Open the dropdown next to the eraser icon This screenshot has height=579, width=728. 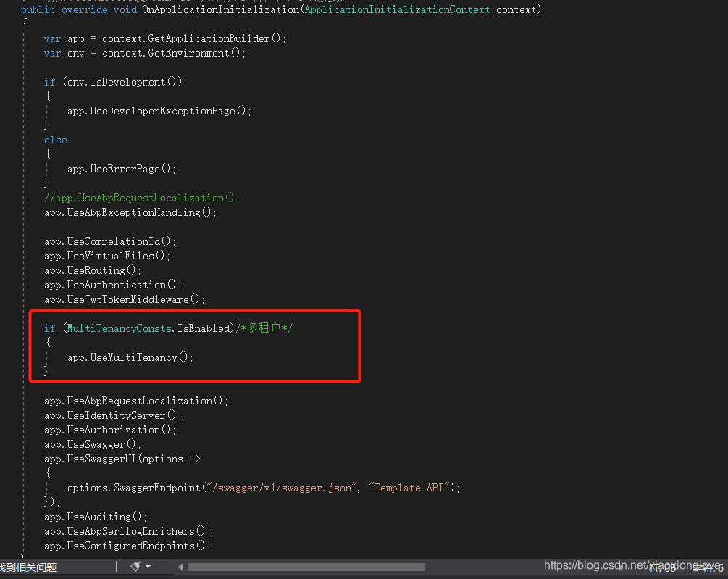[148, 567]
